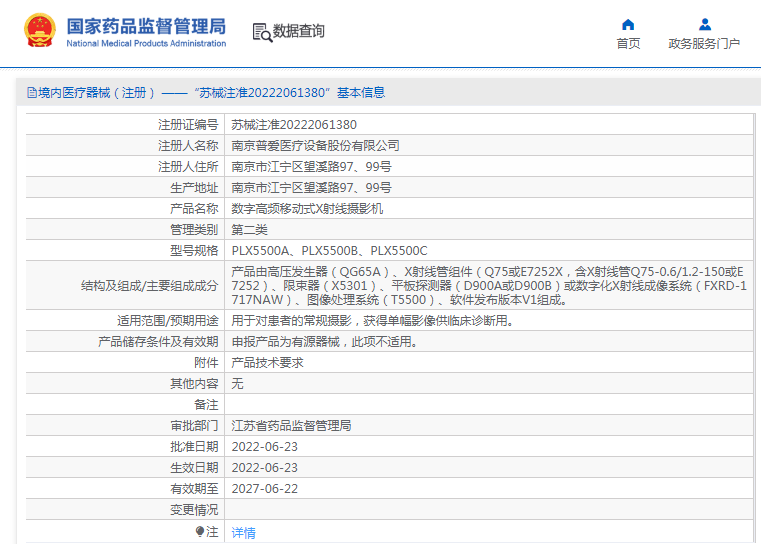Click the 批准日期 label
Viewport: 761px width, 544px height.
194,446
